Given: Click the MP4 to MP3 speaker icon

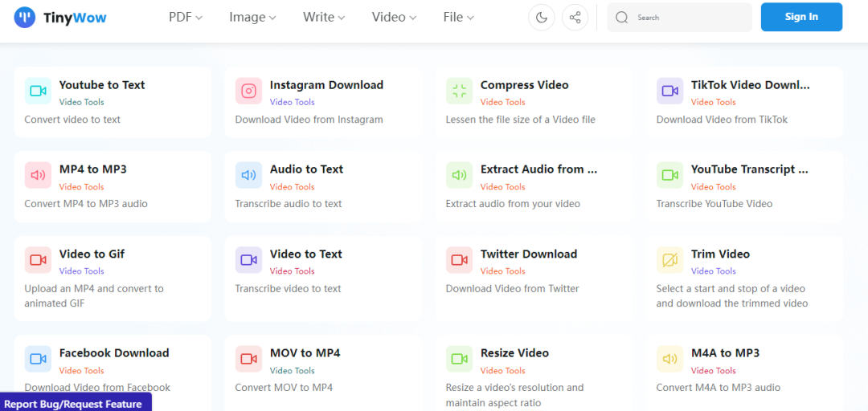Looking at the screenshot, I should point(39,175).
